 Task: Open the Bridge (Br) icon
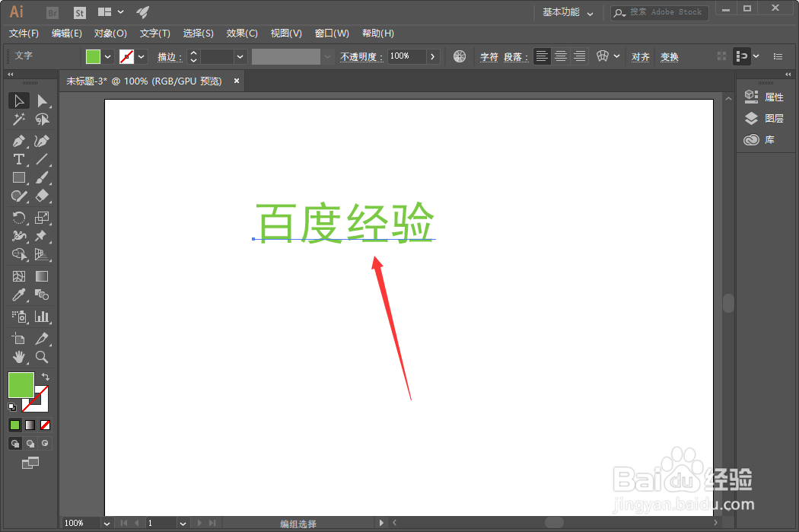point(52,13)
